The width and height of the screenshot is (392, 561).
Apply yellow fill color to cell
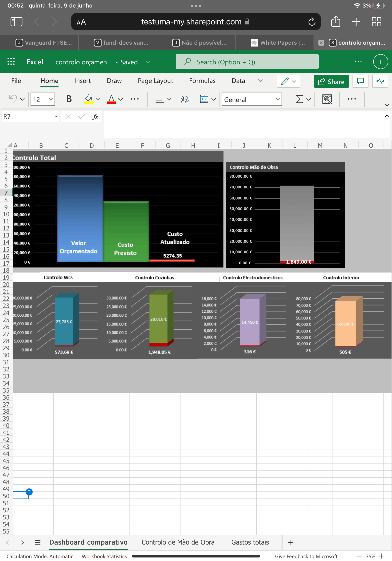click(89, 99)
